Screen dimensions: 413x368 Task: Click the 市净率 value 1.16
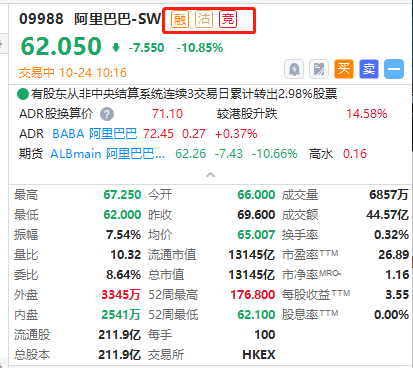point(397,275)
